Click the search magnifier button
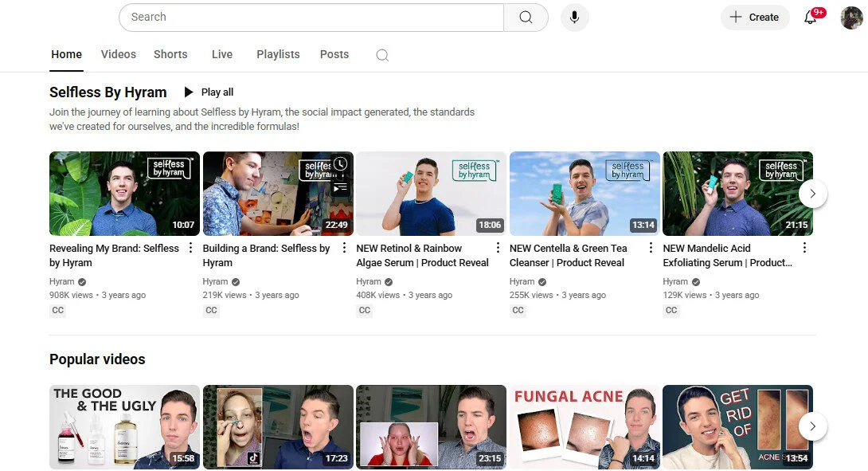The image size is (868, 471). pyautogui.click(x=526, y=18)
